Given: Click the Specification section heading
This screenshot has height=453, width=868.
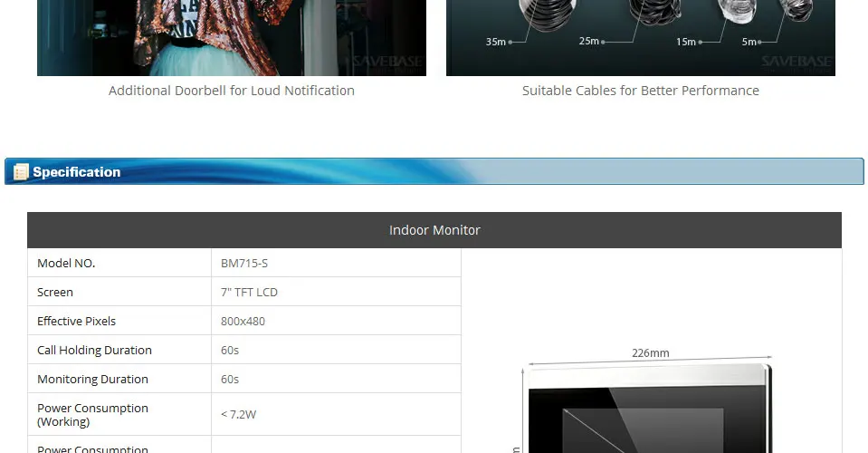Looking at the screenshot, I should pos(76,172).
